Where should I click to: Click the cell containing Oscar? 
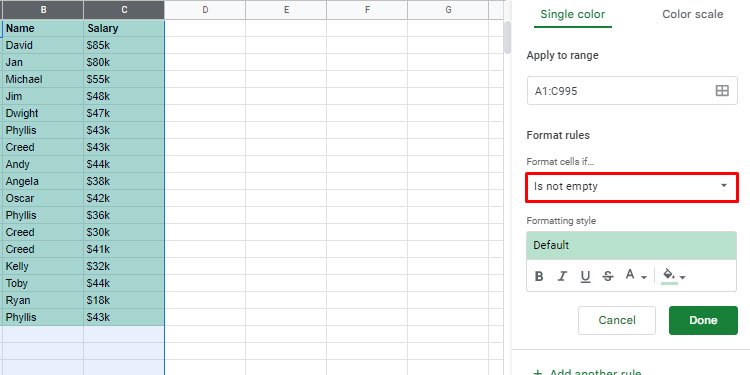click(x=43, y=198)
